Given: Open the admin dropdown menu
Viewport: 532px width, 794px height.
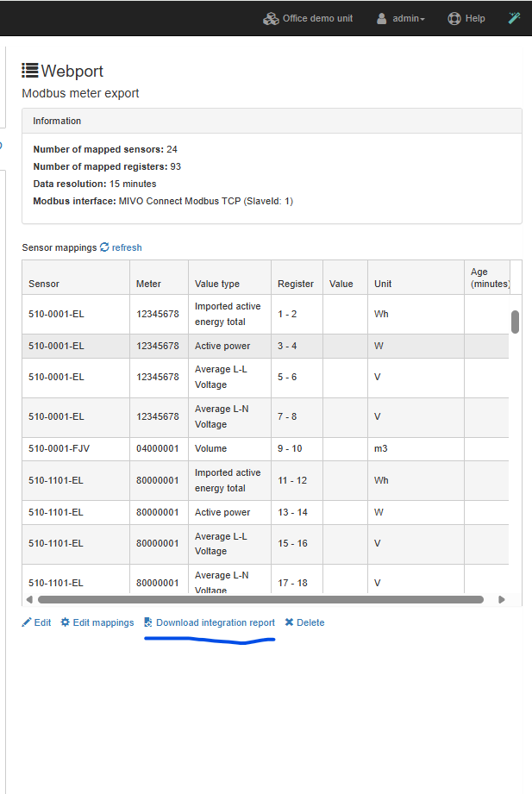Looking at the screenshot, I should click(401, 19).
